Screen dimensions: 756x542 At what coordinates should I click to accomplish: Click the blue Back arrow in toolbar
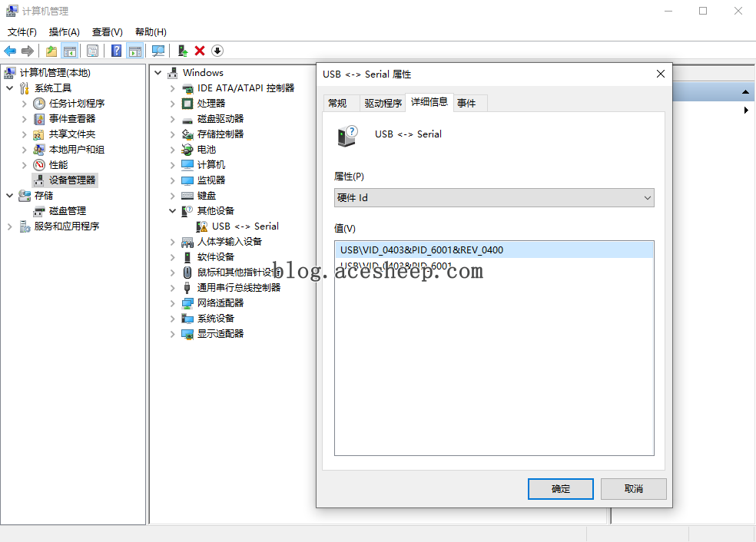coord(10,51)
